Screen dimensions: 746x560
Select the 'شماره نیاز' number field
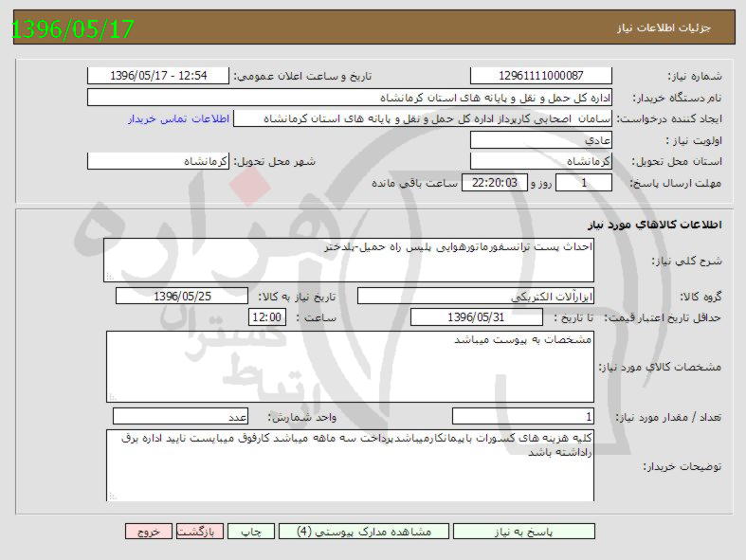(x=541, y=76)
